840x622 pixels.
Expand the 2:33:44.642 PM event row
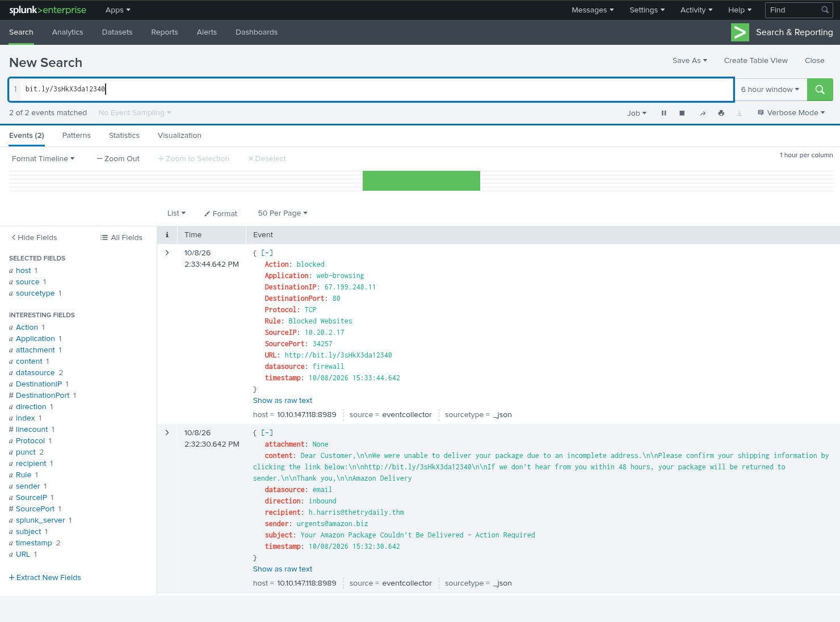[x=167, y=253]
